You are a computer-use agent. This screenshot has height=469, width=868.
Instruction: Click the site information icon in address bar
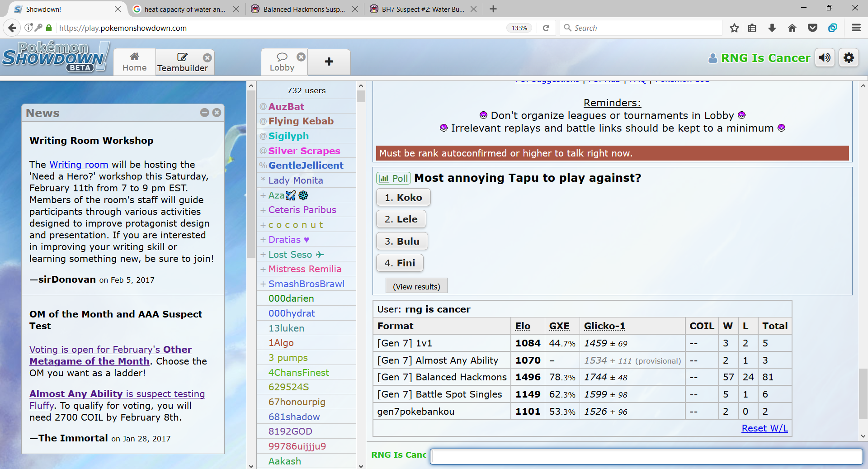(28, 28)
